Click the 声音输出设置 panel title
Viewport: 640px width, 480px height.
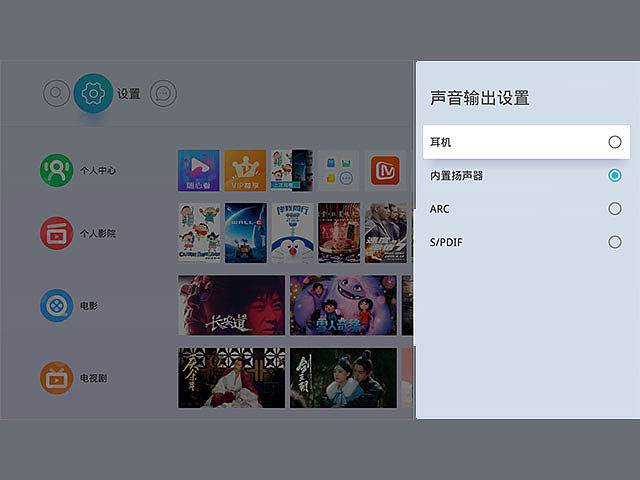tap(480, 98)
